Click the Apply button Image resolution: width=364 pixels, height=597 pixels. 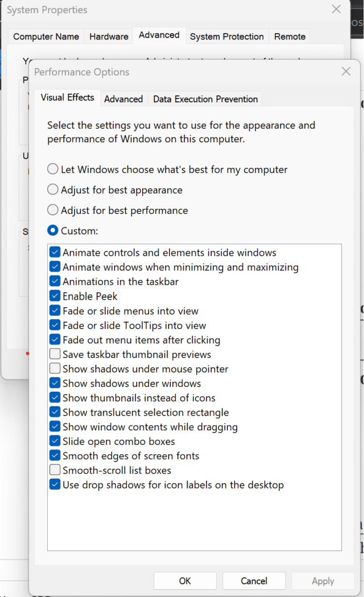[x=323, y=581]
